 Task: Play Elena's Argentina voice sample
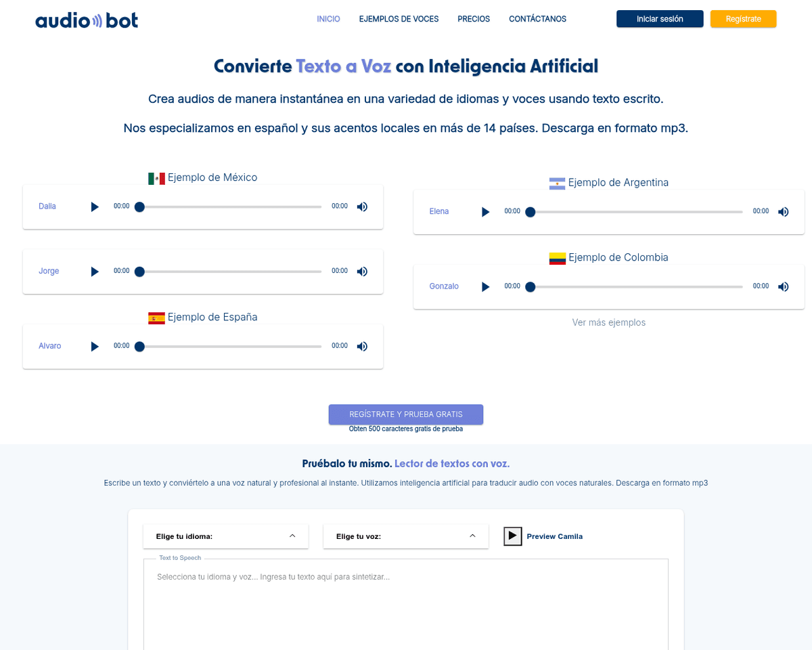[485, 212]
